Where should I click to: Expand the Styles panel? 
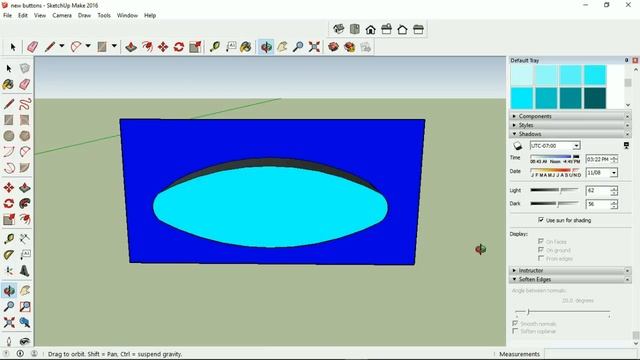point(570,125)
